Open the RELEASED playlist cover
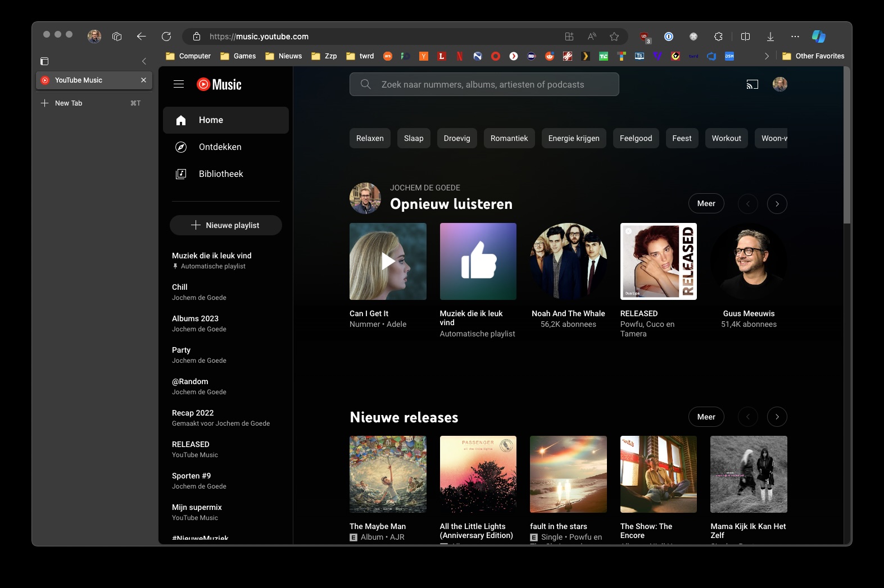Viewport: 884px width, 588px height. (x=659, y=261)
